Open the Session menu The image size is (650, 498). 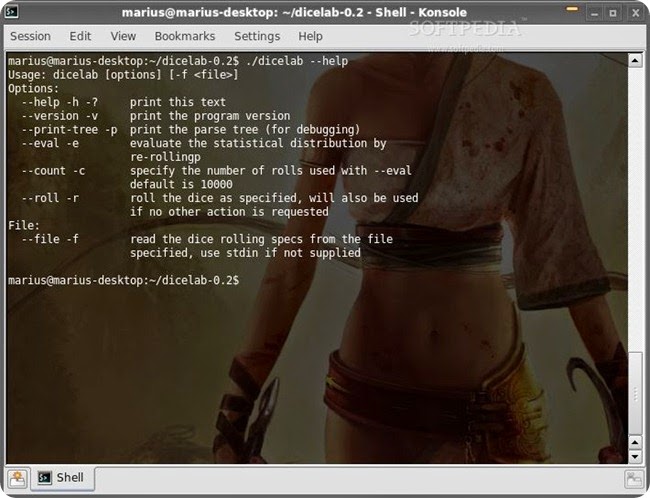click(x=30, y=36)
